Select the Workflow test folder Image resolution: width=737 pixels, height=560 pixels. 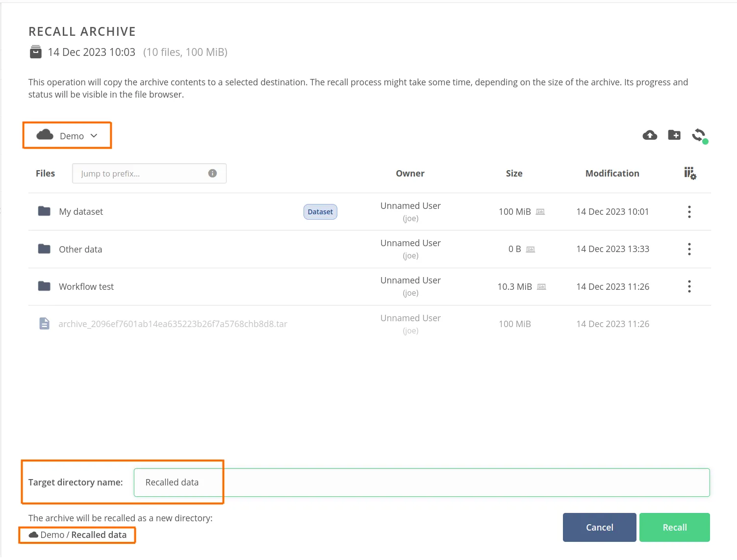pos(86,287)
